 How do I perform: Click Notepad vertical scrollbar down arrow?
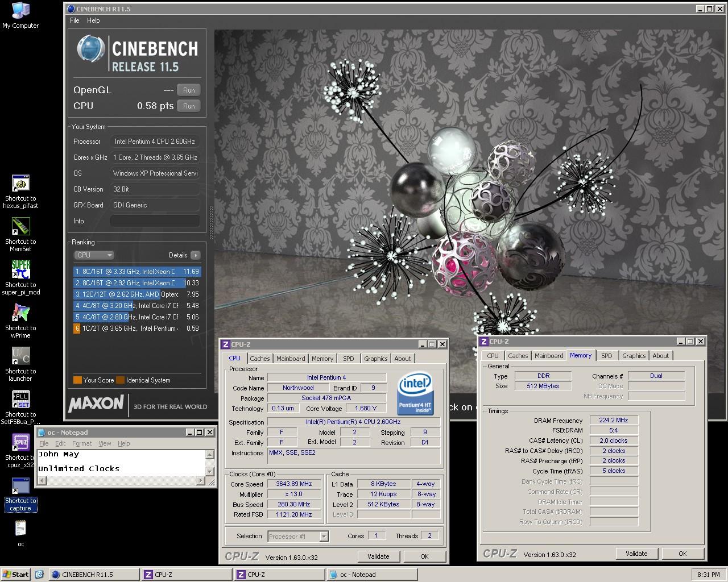point(210,471)
